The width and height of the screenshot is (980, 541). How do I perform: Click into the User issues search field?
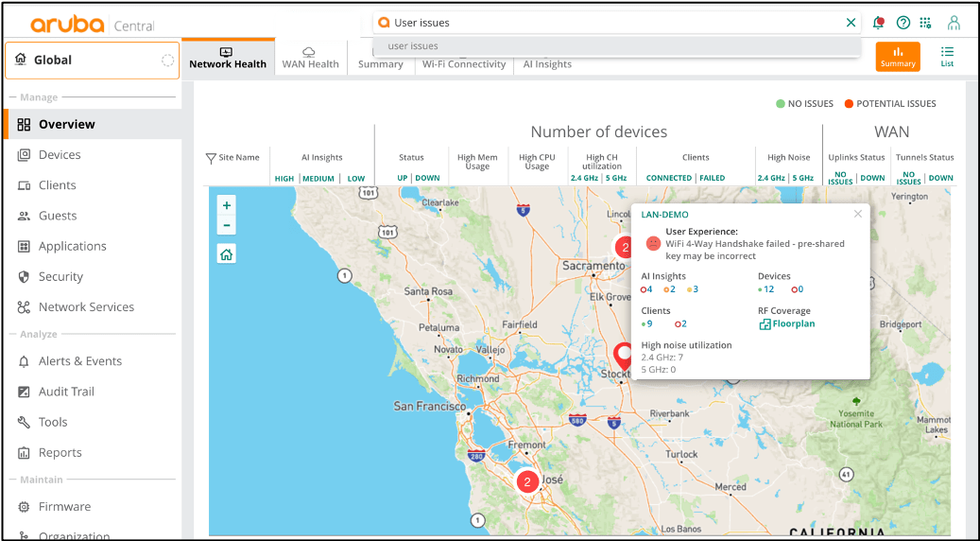[605, 23]
